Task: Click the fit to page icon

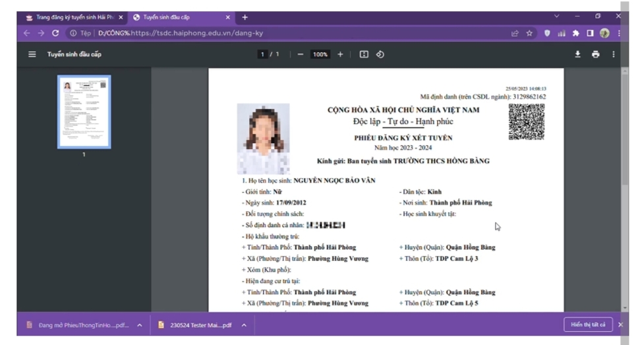Action: [364, 54]
